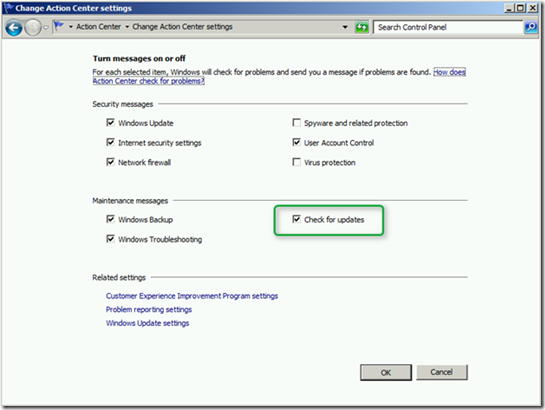
Task: Toggle the Check for updates checkbox
Action: [x=296, y=219]
